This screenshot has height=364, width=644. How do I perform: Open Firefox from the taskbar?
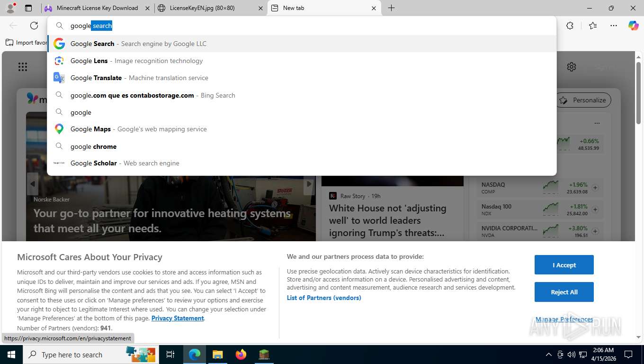tap(241, 355)
